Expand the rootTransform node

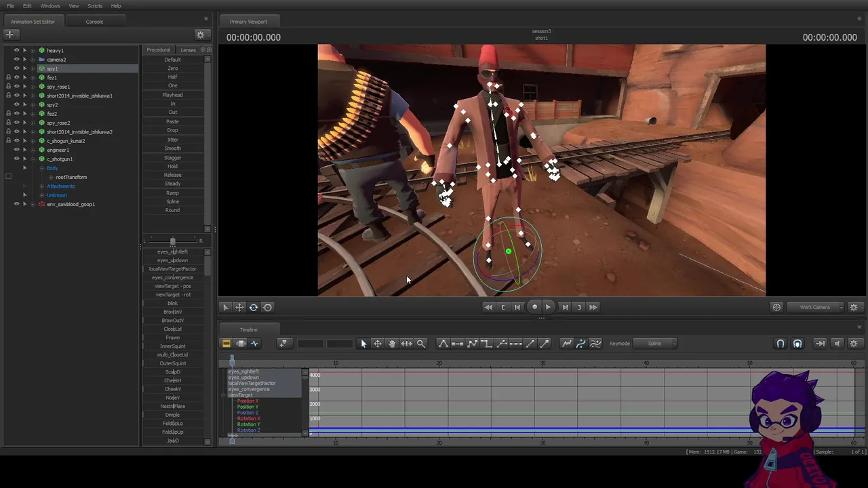50,177
